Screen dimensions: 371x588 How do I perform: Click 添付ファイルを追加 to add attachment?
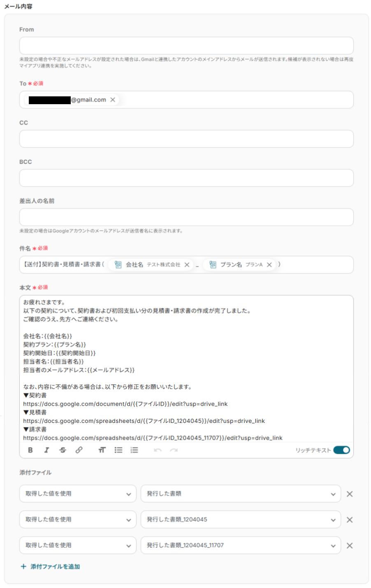[51, 567]
